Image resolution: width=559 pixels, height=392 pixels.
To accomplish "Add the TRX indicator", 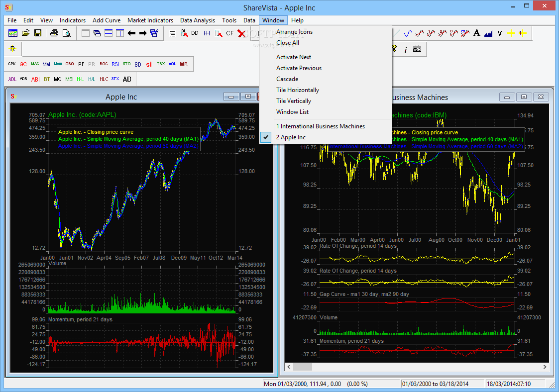I will click(x=161, y=64).
